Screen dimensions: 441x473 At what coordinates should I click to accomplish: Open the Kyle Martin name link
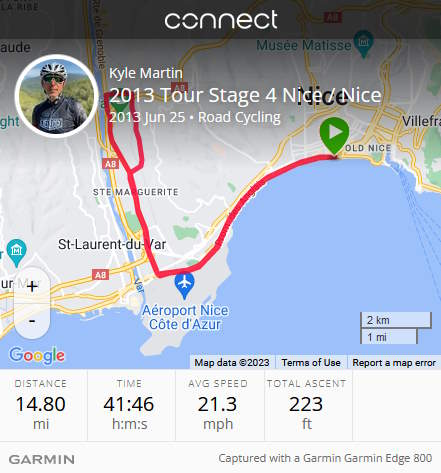coord(146,73)
